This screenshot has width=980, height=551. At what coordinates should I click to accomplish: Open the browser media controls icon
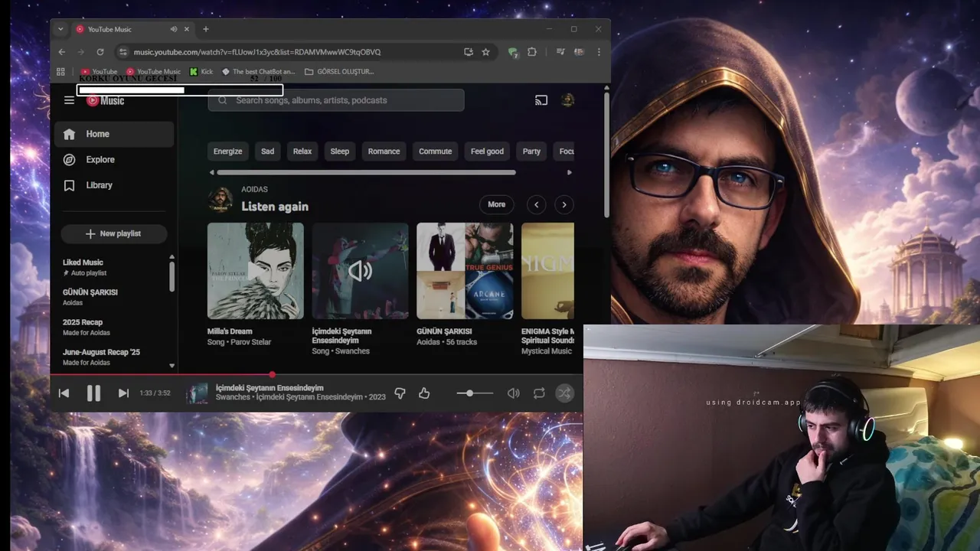pyautogui.click(x=560, y=52)
